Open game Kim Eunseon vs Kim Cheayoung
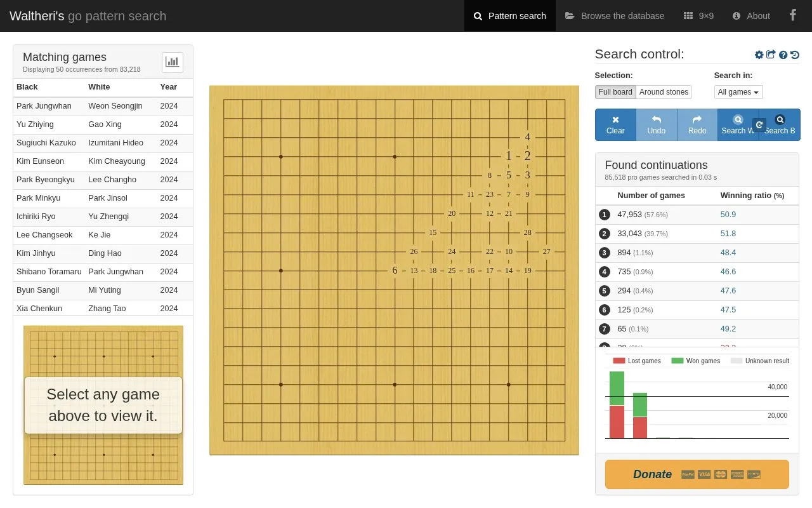Screen dimensions: 812x508 103,161
